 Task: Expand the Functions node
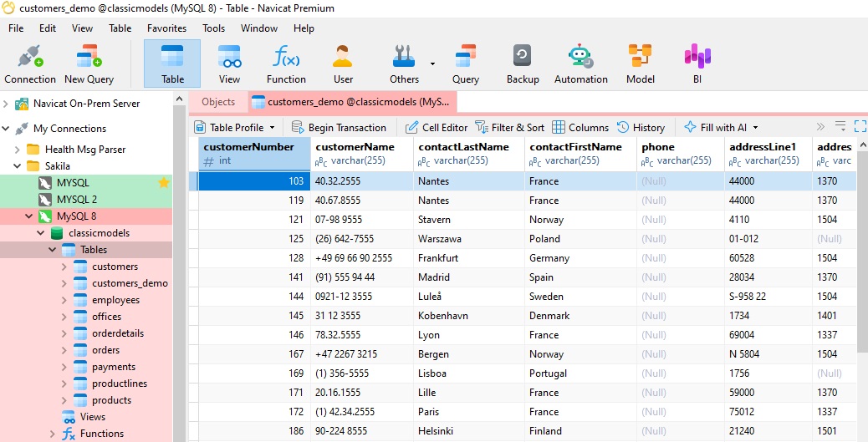tap(53, 434)
